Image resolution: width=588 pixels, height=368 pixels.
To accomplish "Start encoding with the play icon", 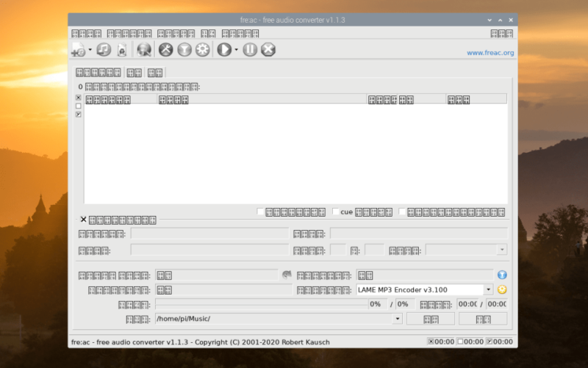I will click(224, 49).
